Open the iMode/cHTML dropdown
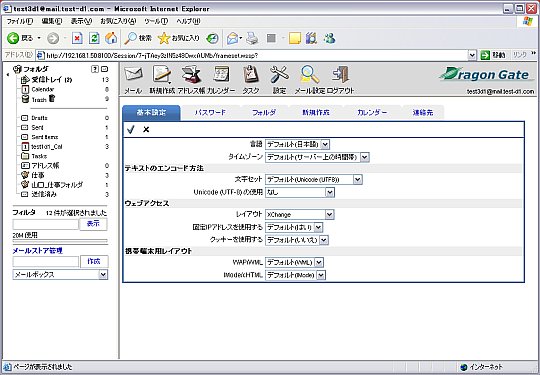540x375 pixels. (295, 275)
